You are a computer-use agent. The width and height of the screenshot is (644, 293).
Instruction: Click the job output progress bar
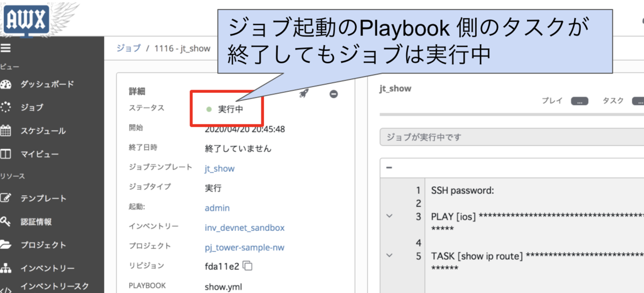(511, 114)
